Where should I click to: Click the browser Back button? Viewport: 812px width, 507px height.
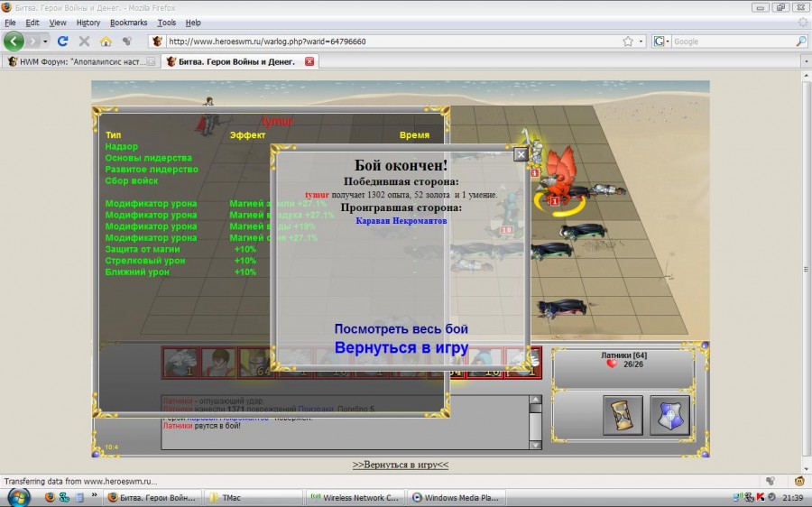pyautogui.click(x=14, y=41)
